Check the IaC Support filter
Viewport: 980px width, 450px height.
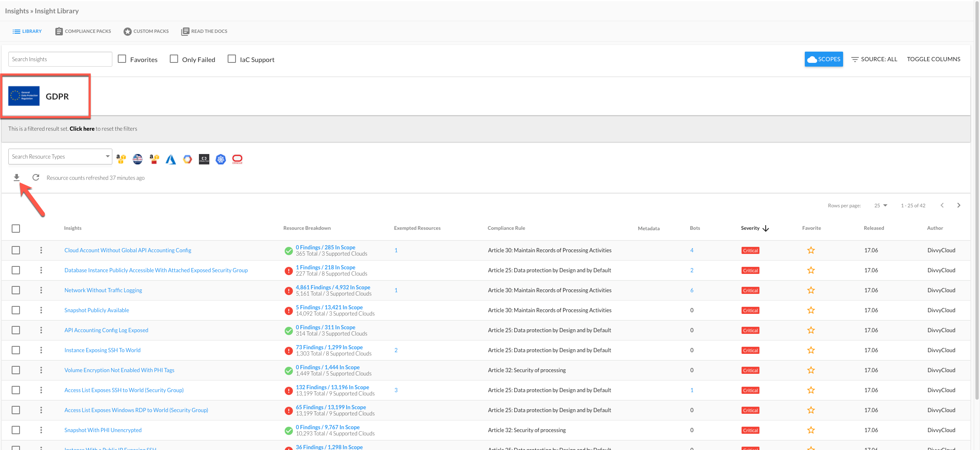(x=232, y=59)
